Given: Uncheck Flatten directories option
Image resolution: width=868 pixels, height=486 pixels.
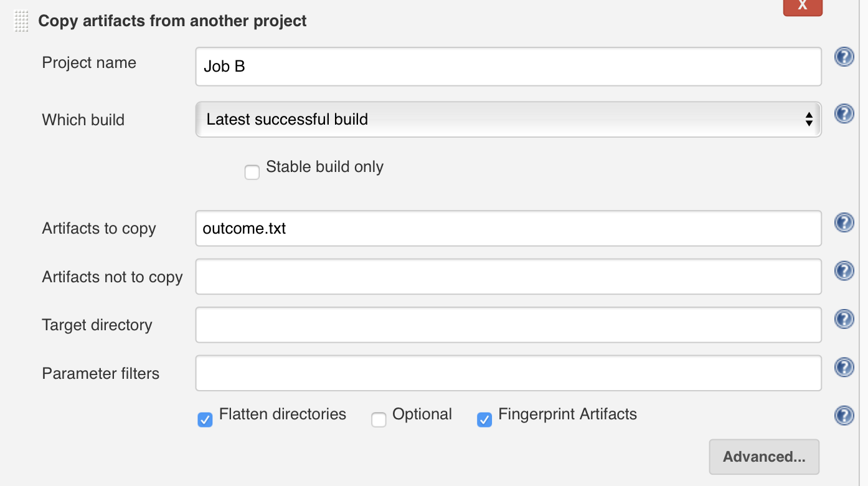Looking at the screenshot, I should pyautogui.click(x=205, y=420).
